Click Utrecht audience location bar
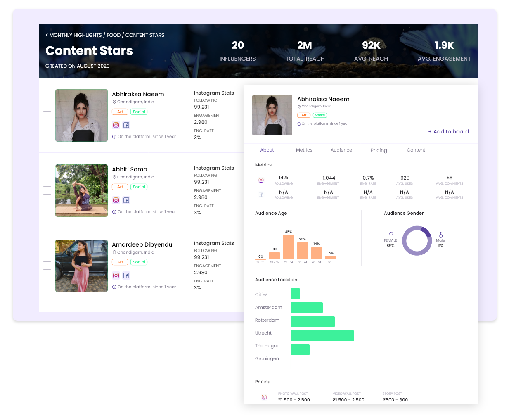This screenshot has width=516, height=420. [x=322, y=336]
